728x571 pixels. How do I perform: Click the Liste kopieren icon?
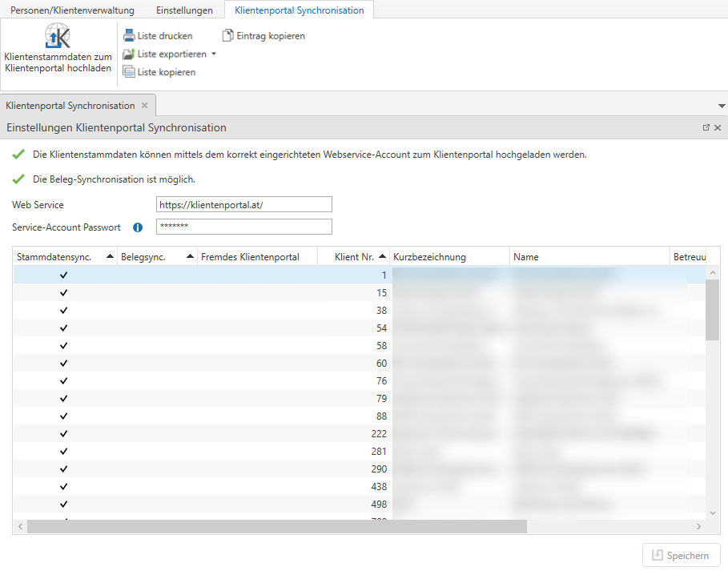coord(129,72)
